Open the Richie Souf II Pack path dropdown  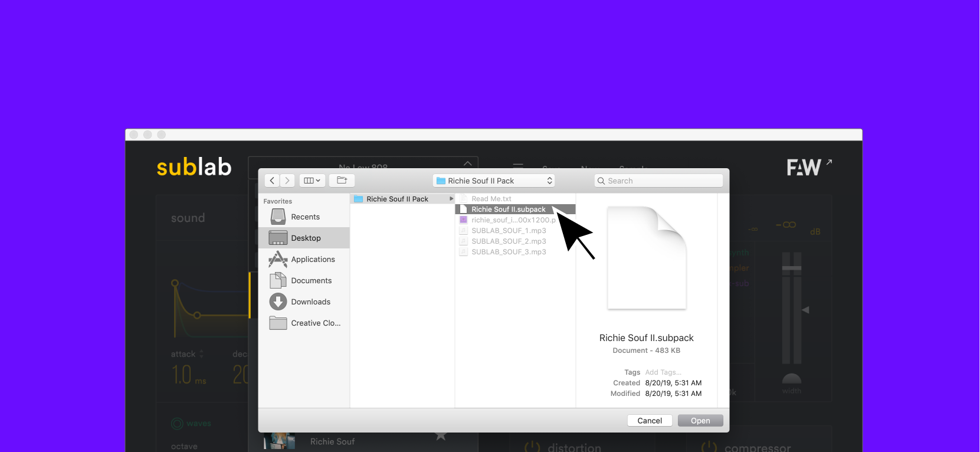coord(494,181)
